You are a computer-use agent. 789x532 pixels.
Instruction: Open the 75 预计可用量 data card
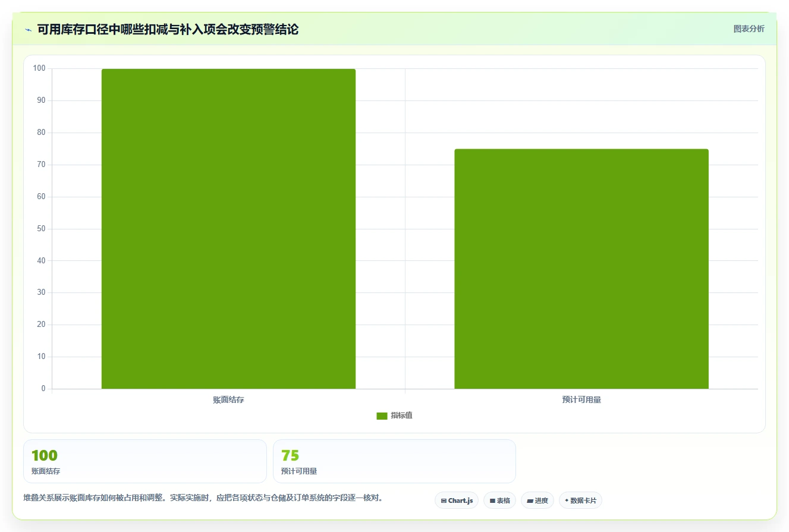click(x=394, y=461)
